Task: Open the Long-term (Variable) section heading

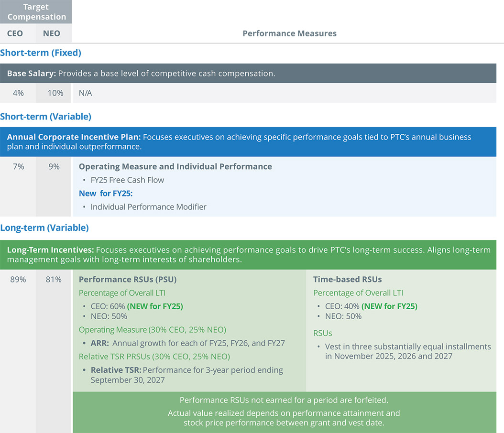Action: click(44, 227)
